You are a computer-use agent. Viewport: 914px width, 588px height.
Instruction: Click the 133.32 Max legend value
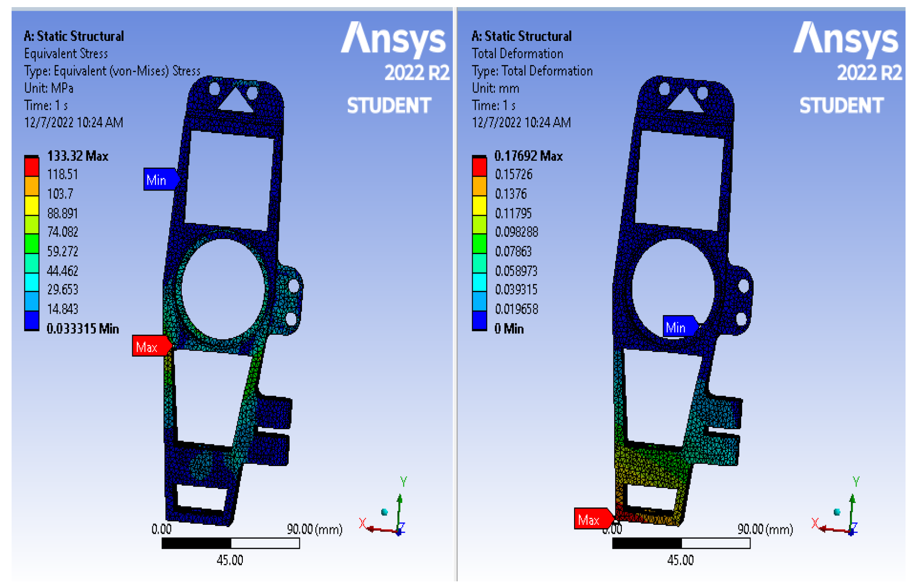pos(78,156)
